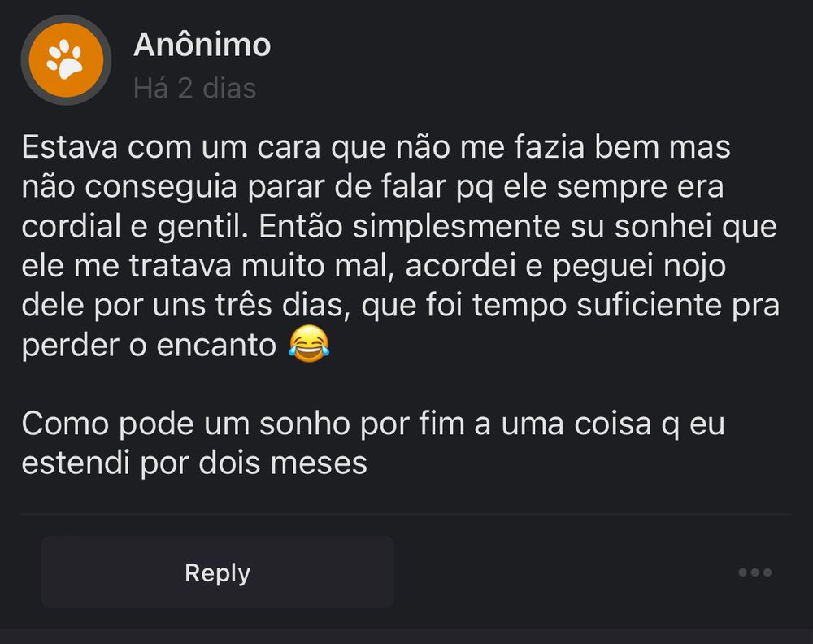Viewport: 813px width, 644px height.
Task: Click the 'Há 2 dias' timestamp
Action: (x=194, y=88)
